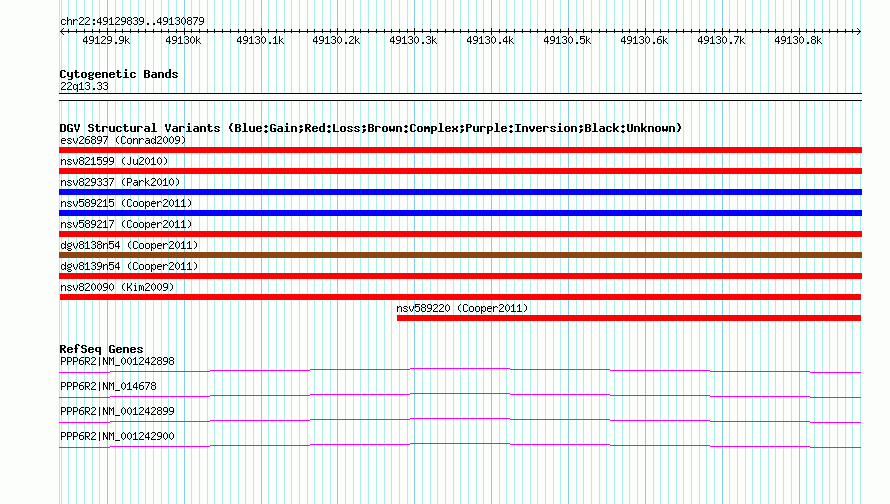Open the dgv8139n54 (Cooper2011) label
Image resolution: width=890 pixels, height=504 pixels.
click(129, 266)
